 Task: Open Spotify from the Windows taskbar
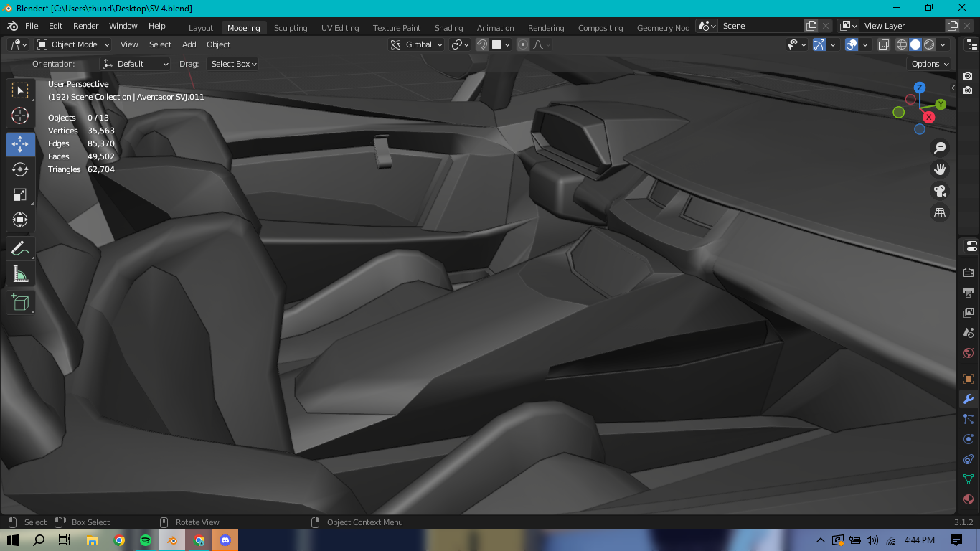point(146,540)
